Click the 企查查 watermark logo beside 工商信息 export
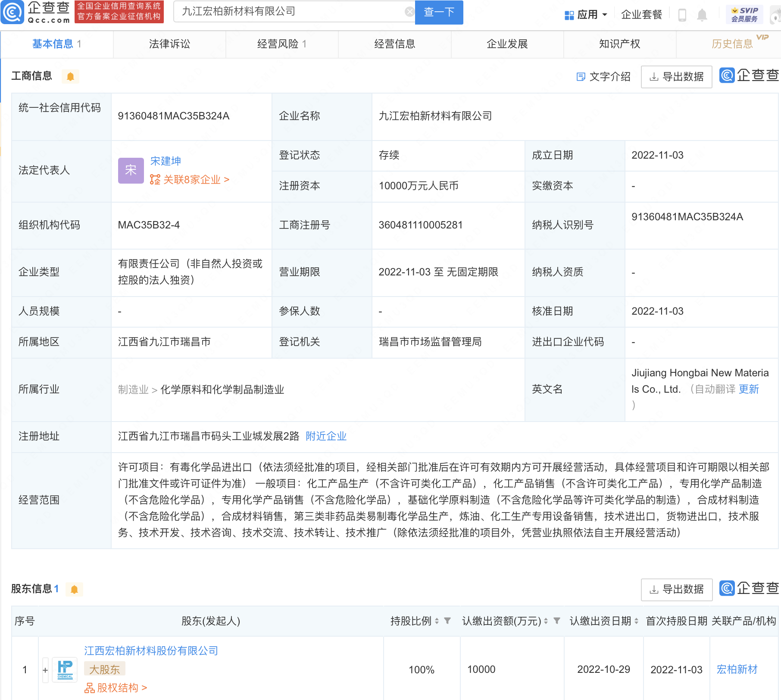 749,75
